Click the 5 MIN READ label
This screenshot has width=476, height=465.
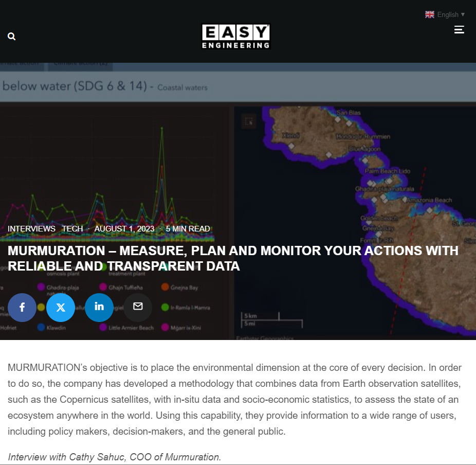tap(188, 229)
